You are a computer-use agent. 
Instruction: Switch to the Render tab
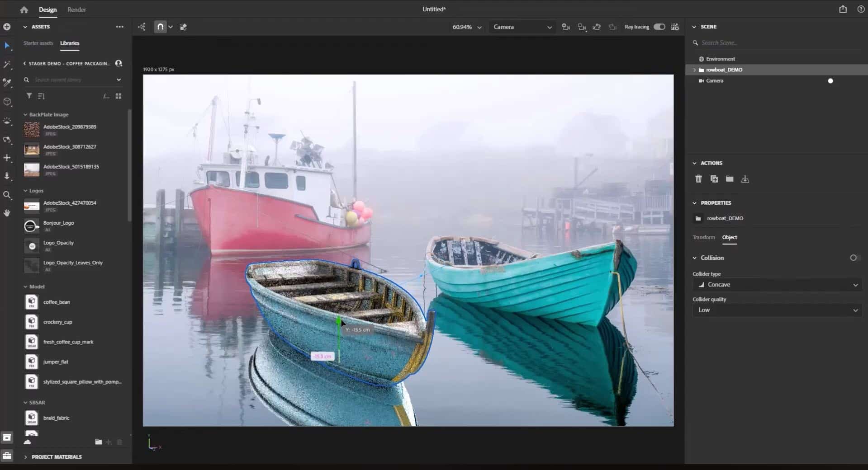pos(76,9)
